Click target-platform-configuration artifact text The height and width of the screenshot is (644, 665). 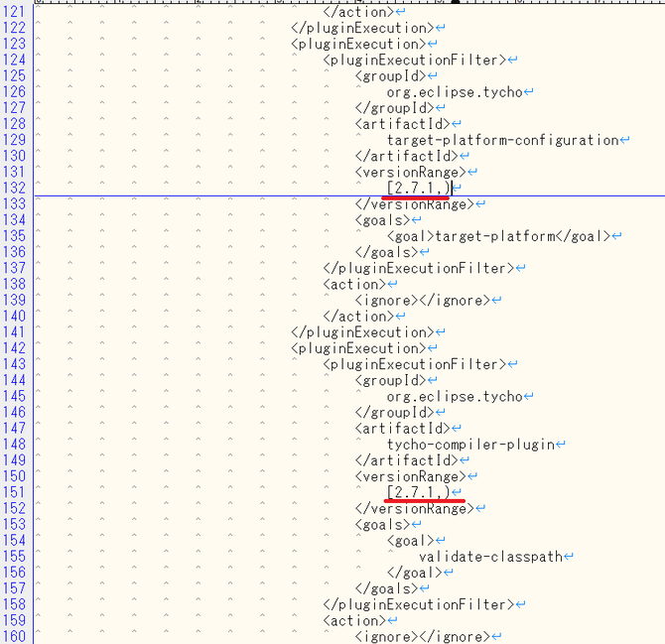click(502, 140)
